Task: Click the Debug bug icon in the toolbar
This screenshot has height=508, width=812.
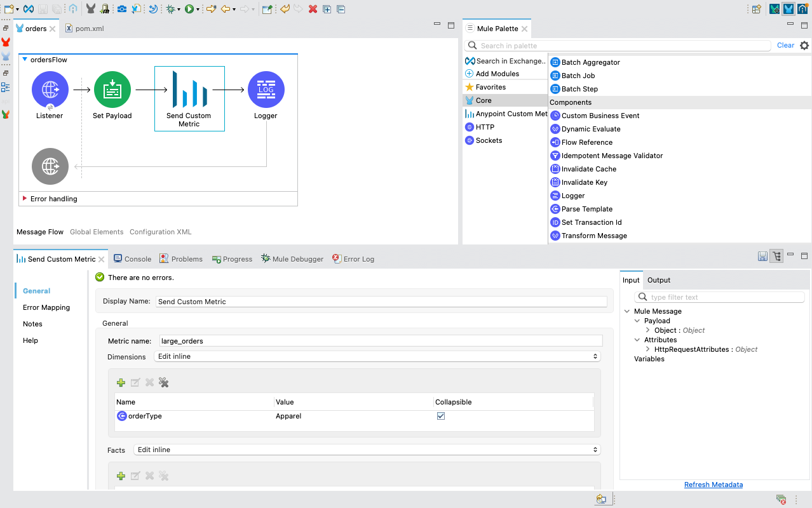Action: pos(172,9)
